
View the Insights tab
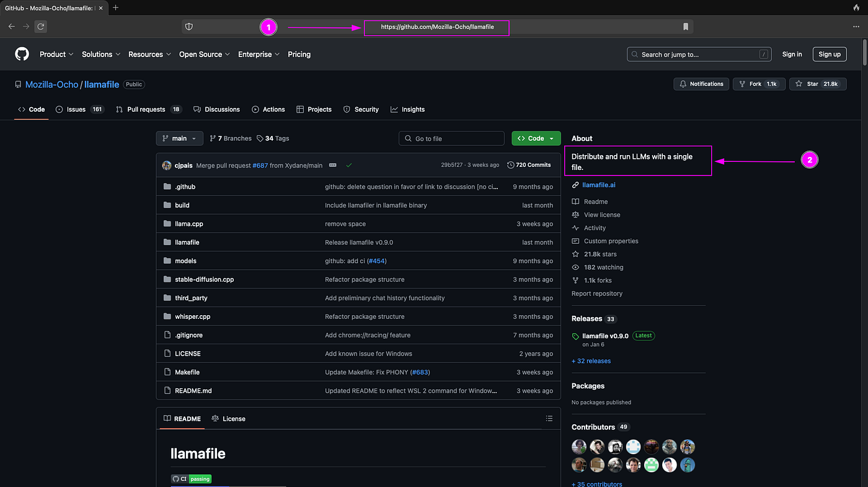click(x=407, y=109)
